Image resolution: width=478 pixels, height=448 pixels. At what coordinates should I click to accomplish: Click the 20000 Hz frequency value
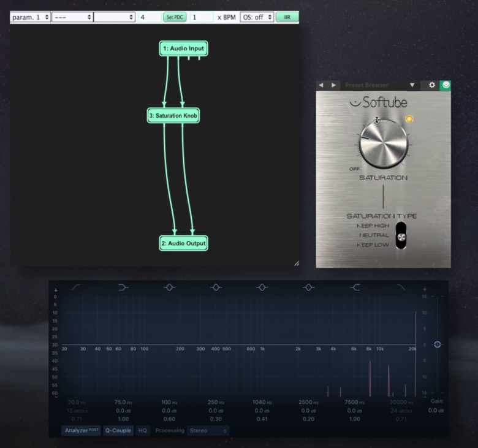click(401, 402)
